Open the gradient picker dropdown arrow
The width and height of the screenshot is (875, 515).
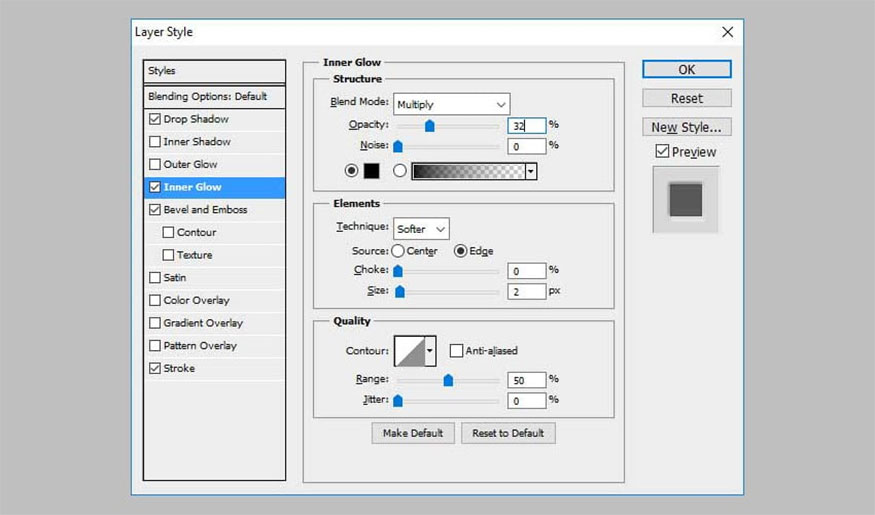pos(531,171)
